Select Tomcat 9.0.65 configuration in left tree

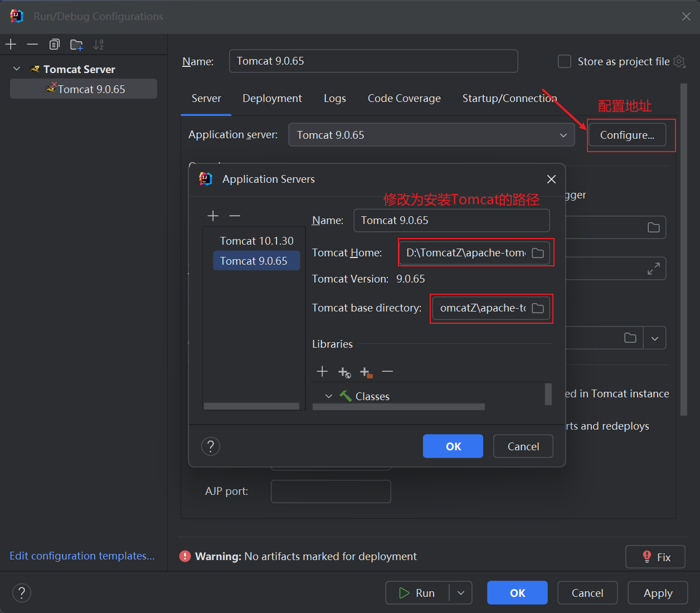[84, 89]
